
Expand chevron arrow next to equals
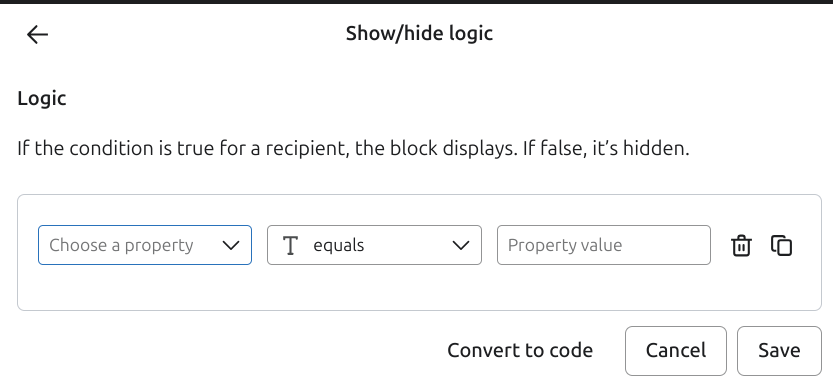pyautogui.click(x=461, y=246)
